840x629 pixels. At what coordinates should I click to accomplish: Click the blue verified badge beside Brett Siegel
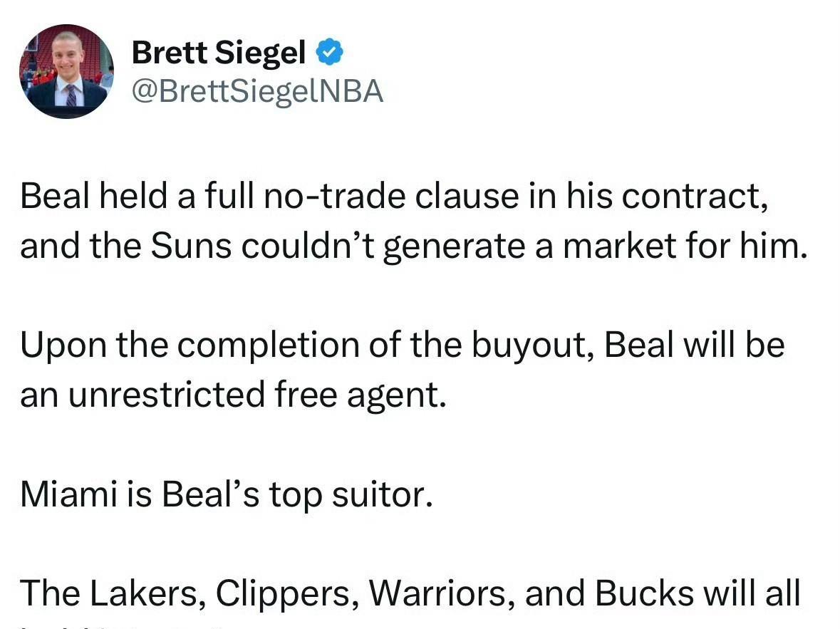point(329,52)
